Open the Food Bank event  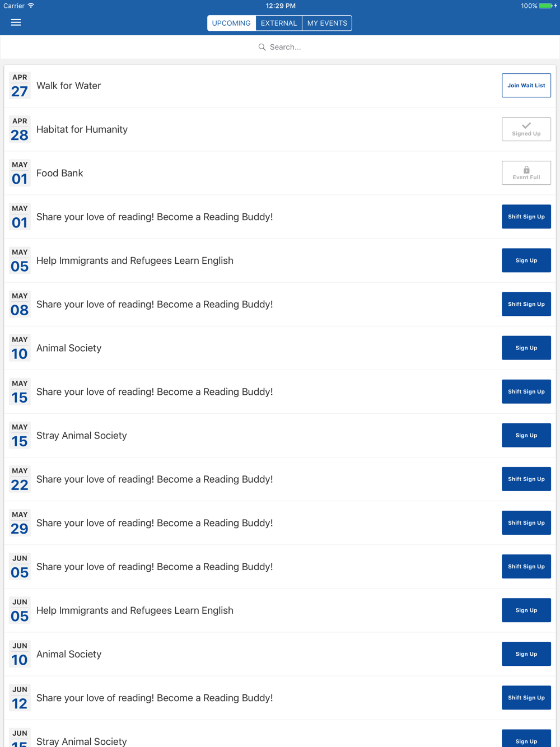click(60, 173)
